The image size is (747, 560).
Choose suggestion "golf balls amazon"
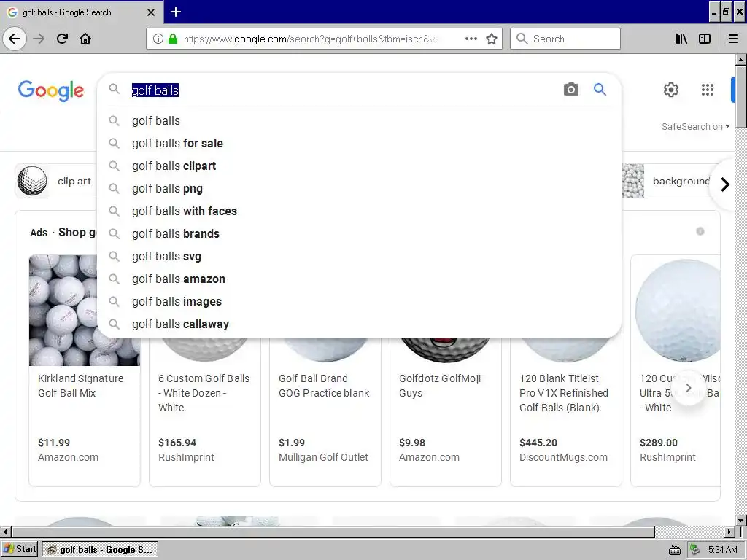pyautogui.click(x=360, y=279)
